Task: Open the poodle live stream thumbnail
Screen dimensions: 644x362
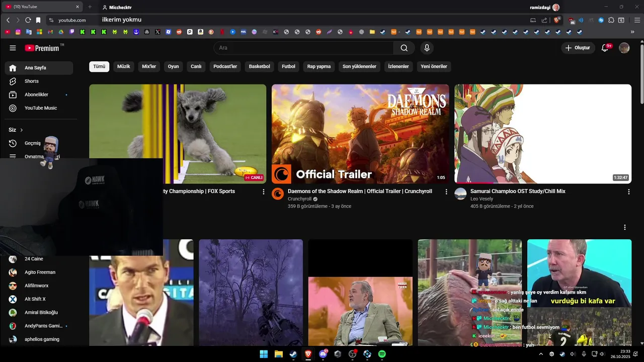Action: pos(178,134)
